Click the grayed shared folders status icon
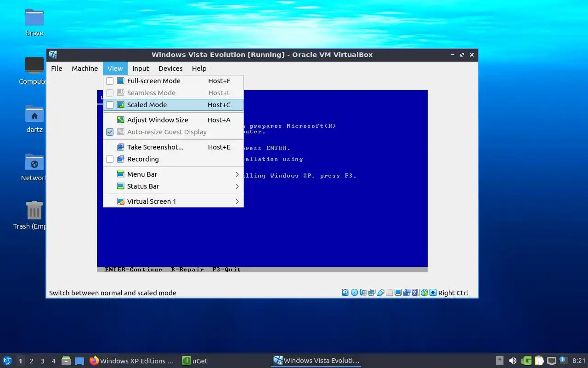Image resolution: width=588 pixels, height=368 pixels. (389, 293)
